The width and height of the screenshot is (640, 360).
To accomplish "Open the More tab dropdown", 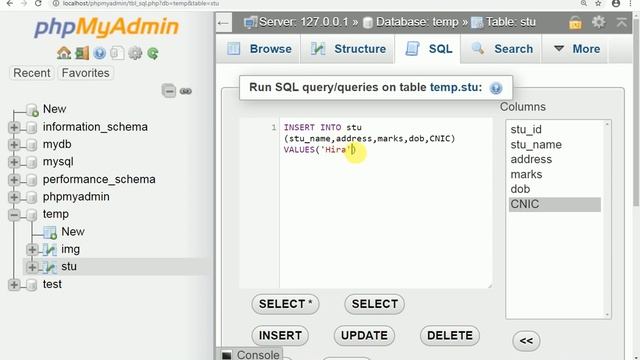I will coord(576,49).
